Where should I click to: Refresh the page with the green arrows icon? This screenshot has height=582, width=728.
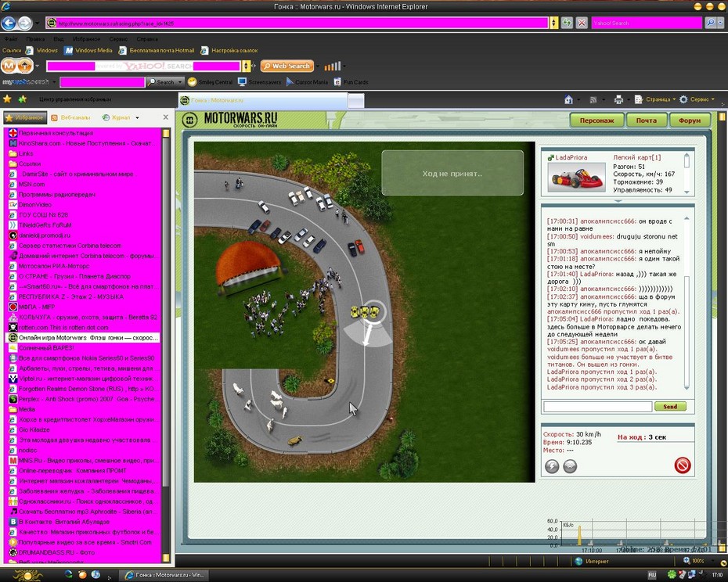pyautogui.click(x=567, y=23)
